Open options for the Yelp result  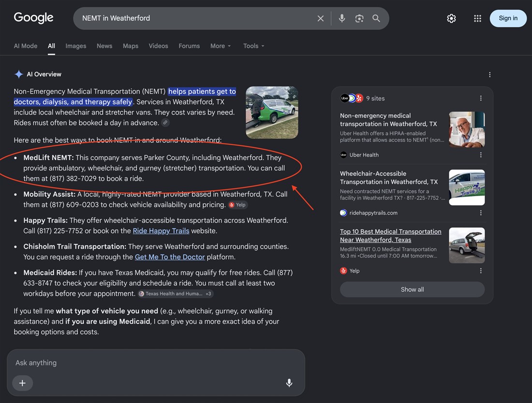[480, 271]
